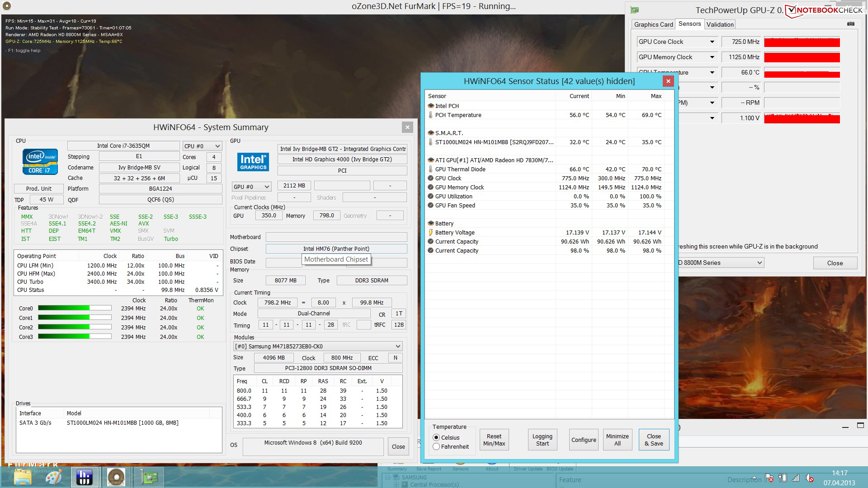The image size is (868, 488).
Task: Click the GPU-Z camera screenshot icon
Action: pyautogui.click(x=850, y=24)
